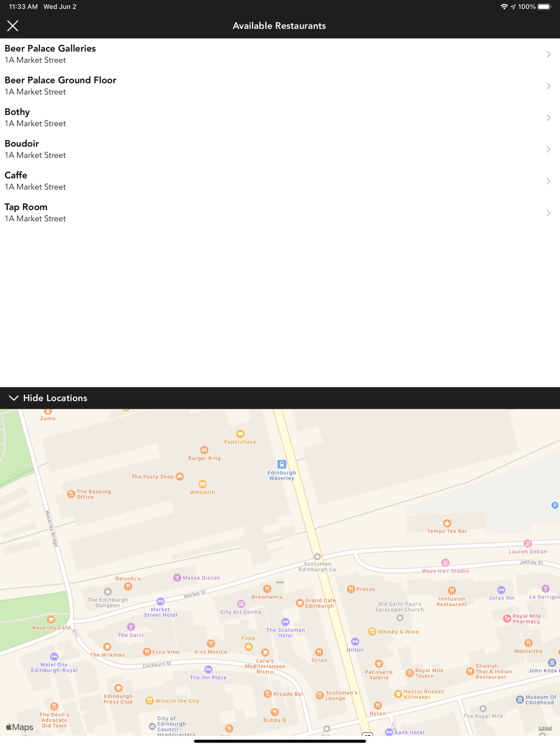Select The Doric bar pin
The height and width of the screenshot is (747, 560).
pyautogui.click(x=130, y=627)
